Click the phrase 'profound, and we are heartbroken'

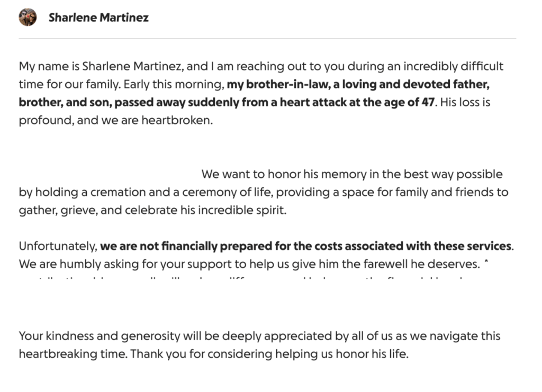click(x=115, y=120)
